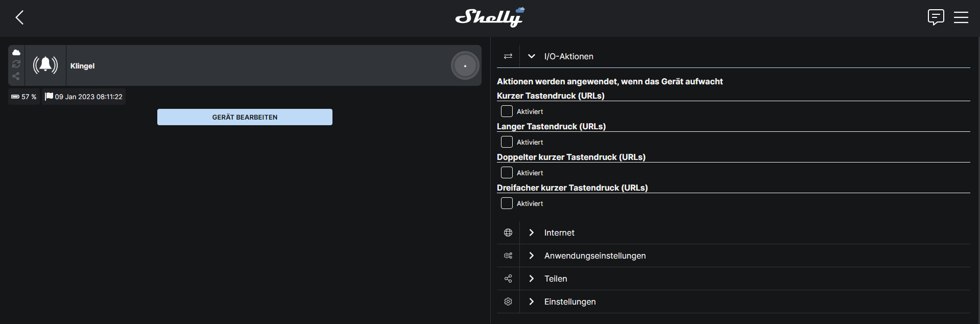Click the GERÄT BEARBEITEN button
This screenshot has height=324, width=980.
click(245, 117)
